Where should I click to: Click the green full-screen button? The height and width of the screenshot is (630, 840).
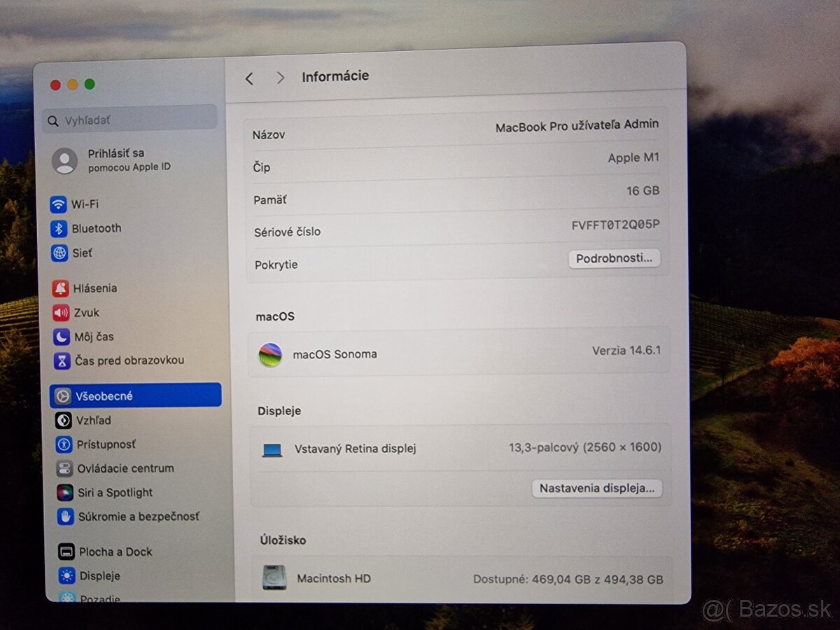(90, 84)
